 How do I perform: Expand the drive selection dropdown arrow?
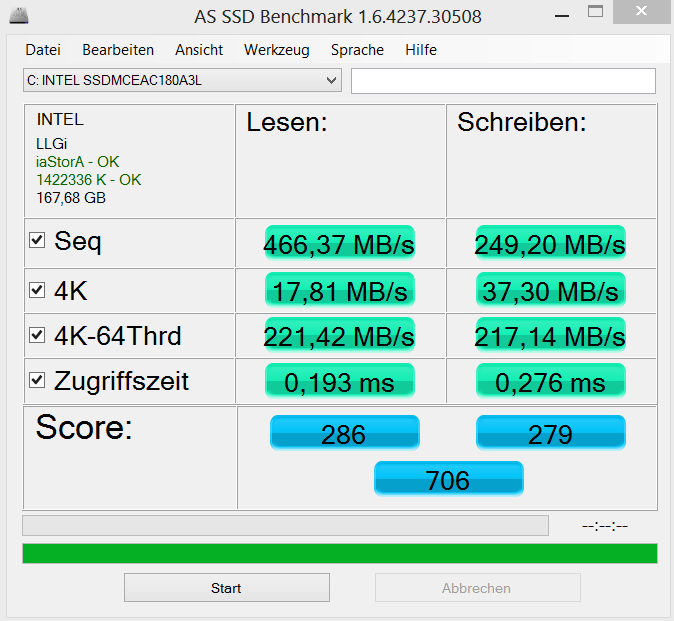[x=331, y=80]
